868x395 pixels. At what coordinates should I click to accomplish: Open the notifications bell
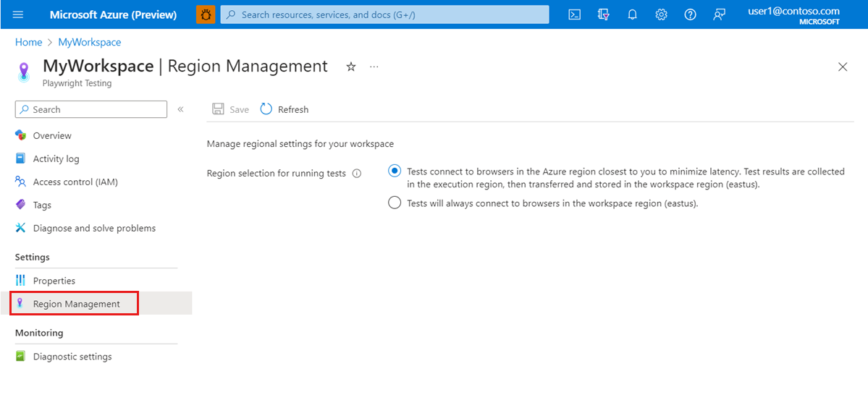632,14
